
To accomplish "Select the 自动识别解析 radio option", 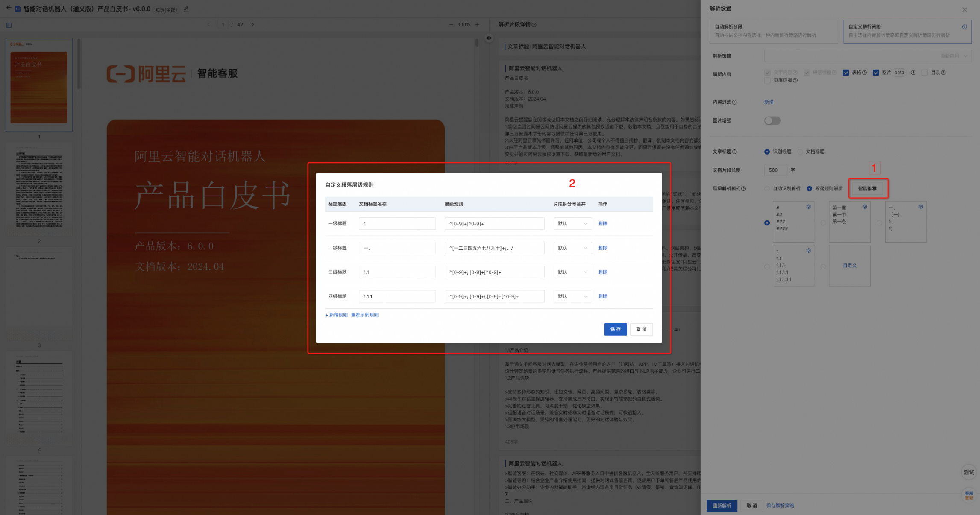I will 767,189.
